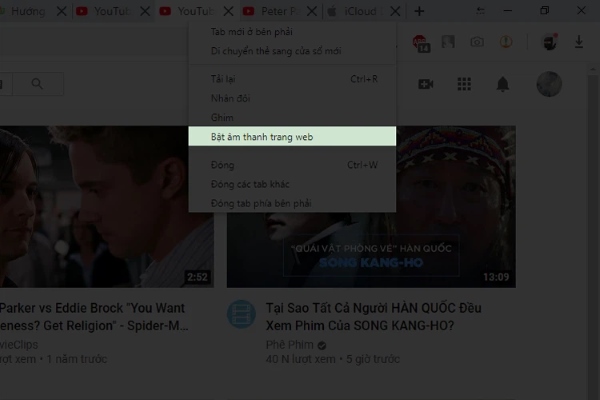This screenshot has width=600, height=400.
Task: Open the YouTube account avatar
Action: pos(549,84)
